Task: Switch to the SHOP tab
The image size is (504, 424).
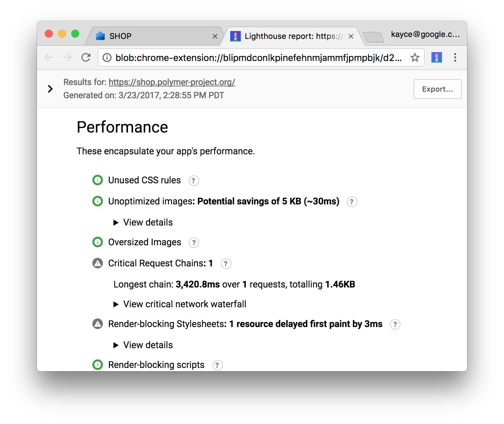Action: point(148,36)
